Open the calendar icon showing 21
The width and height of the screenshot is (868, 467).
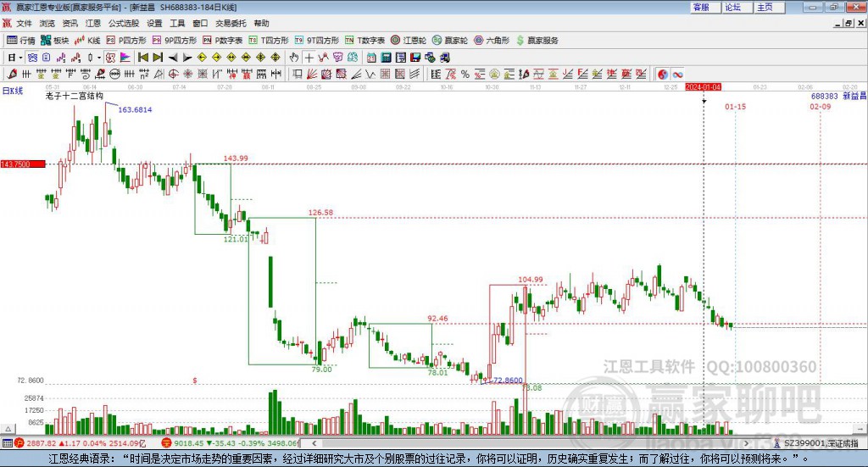coord(371,58)
